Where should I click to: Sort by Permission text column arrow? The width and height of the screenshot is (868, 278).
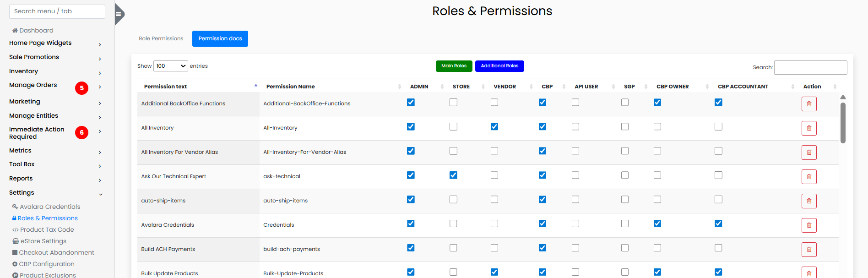pyautogui.click(x=255, y=86)
